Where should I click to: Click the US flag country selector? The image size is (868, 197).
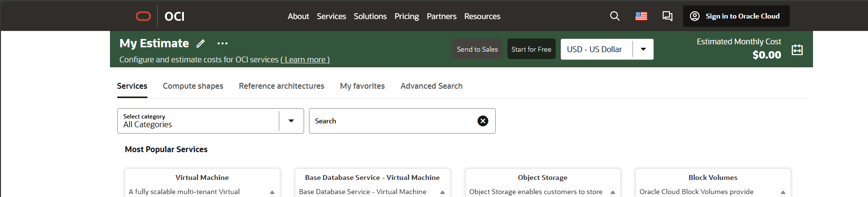(x=641, y=16)
